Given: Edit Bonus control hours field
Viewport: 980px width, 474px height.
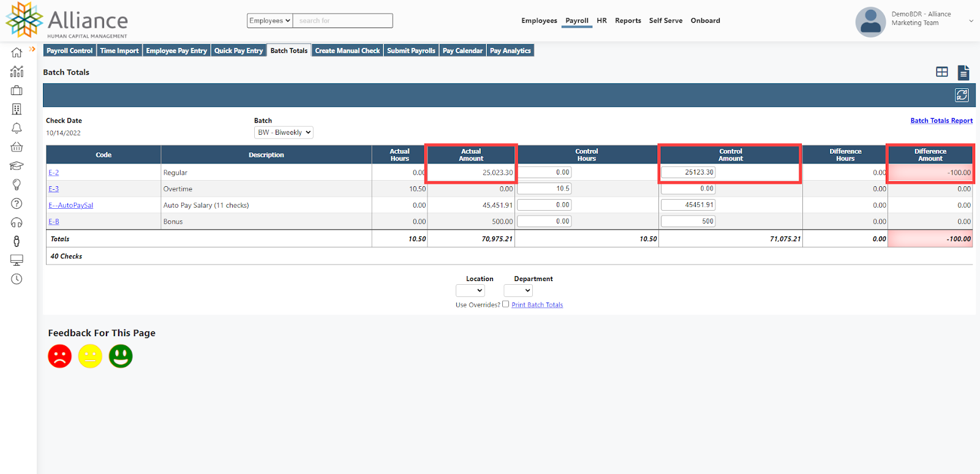Looking at the screenshot, I should [545, 221].
